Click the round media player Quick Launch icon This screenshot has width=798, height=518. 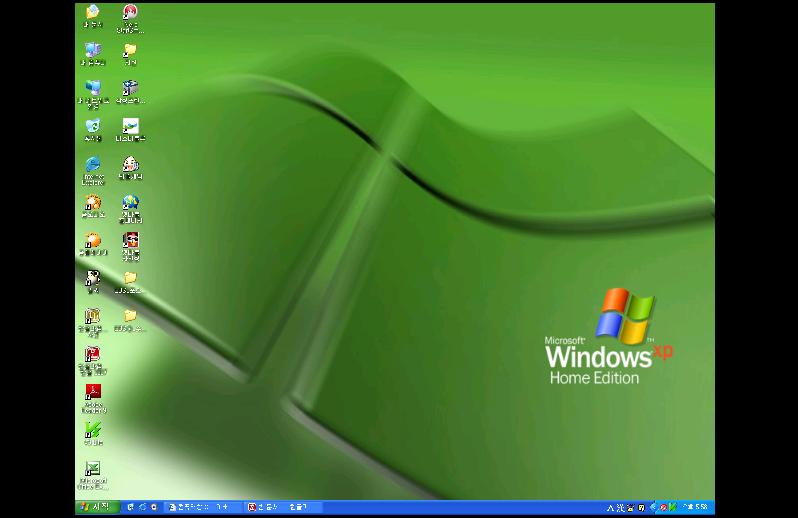pos(154,507)
